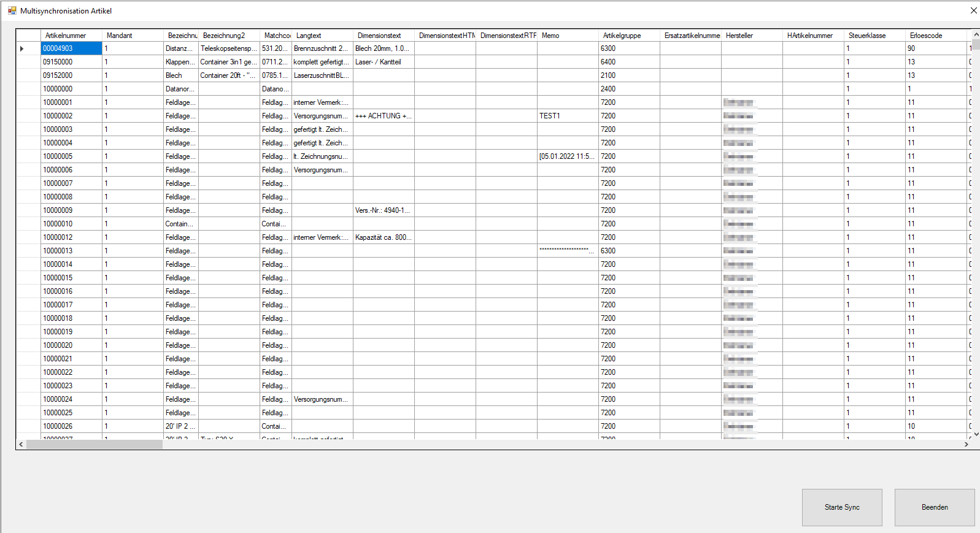The image size is (980, 533).
Task: Click Langtext cell 'LaserzuschnittBL...'
Action: pos(322,75)
